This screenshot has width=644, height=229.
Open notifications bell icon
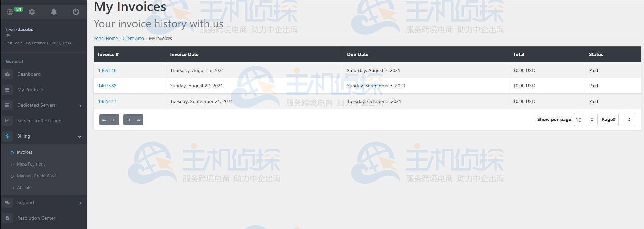pos(54,12)
